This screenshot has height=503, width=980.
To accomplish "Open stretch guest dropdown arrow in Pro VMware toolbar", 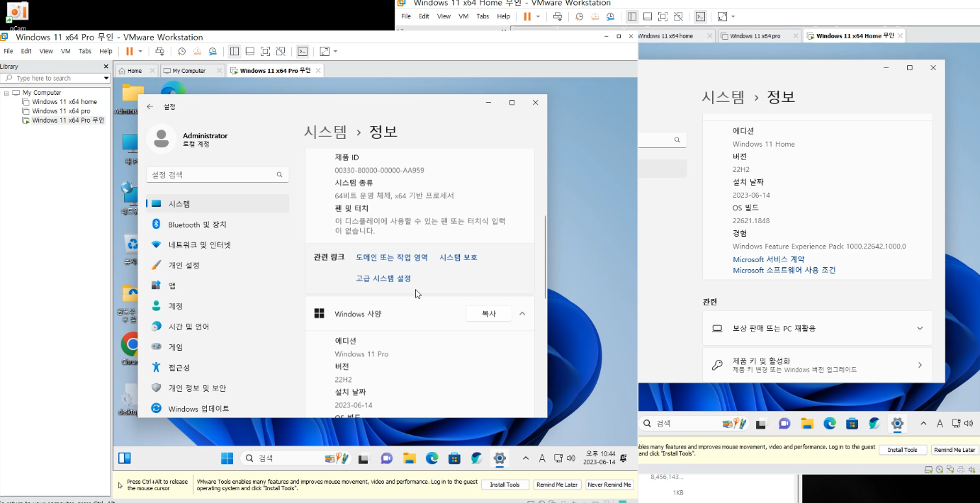I will [335, 51].
